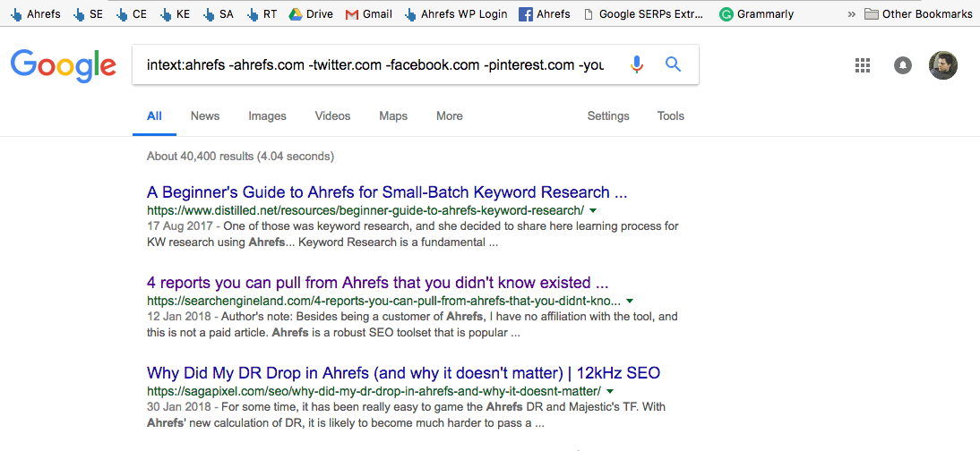The image size is (980, 451).
Task: Click into the Google search box
Action: (374, 65)
